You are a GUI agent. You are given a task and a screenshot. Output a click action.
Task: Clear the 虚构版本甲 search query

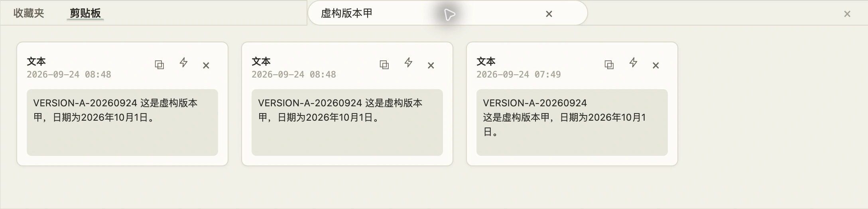(x=549, y=14)
